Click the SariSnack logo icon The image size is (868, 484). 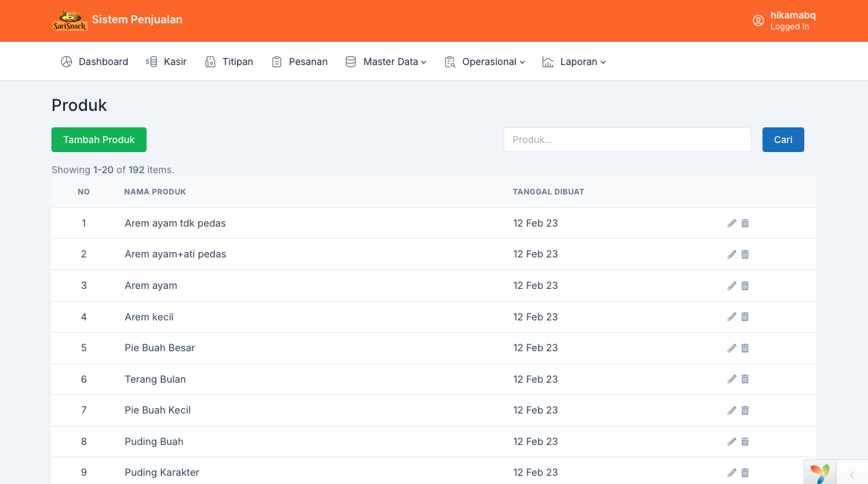click(69, 21)
